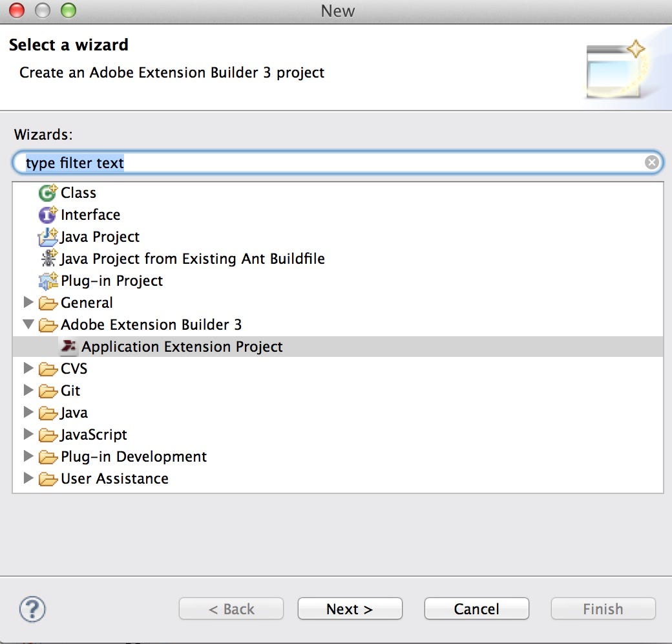The width and height of the screenshot is (672, 644).
Task: Select the User Assistance label
Action: (x=115, y=478)
